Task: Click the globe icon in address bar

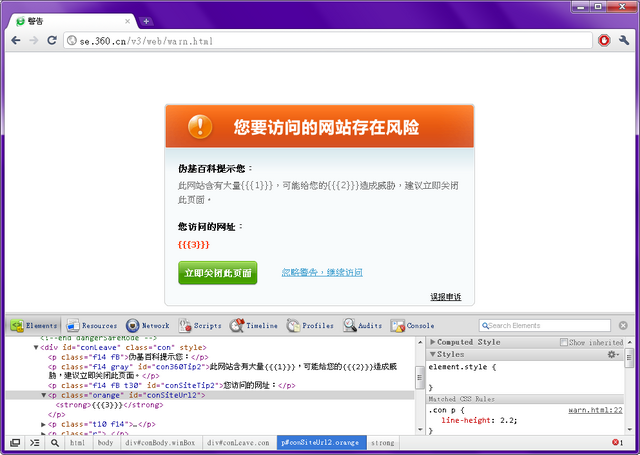Action: [72, 40]
